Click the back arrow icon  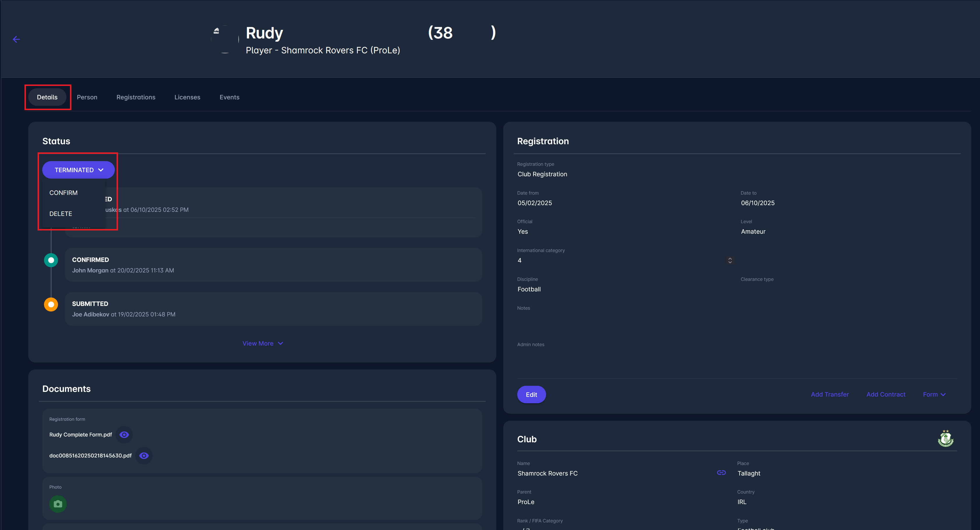(x=16, y=39)
